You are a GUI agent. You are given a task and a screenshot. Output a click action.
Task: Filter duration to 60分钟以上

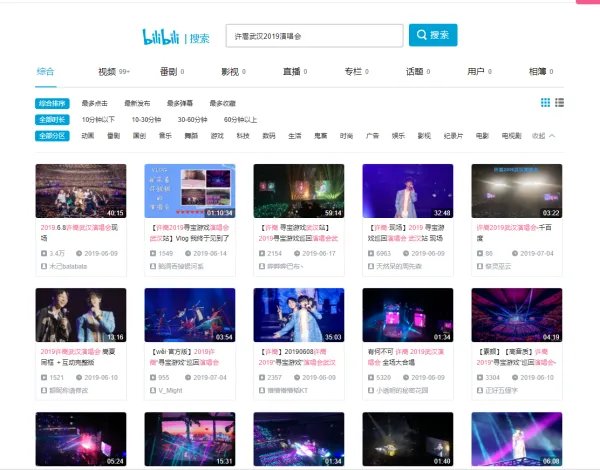pos(240,120)
